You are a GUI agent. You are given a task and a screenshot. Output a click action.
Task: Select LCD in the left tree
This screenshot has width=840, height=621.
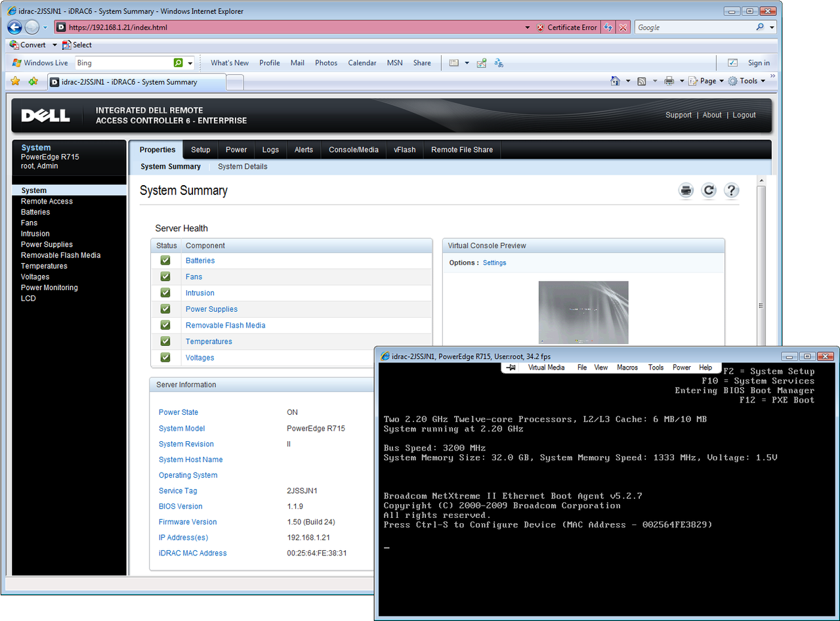pyautogui.click(x=28, y=298)
